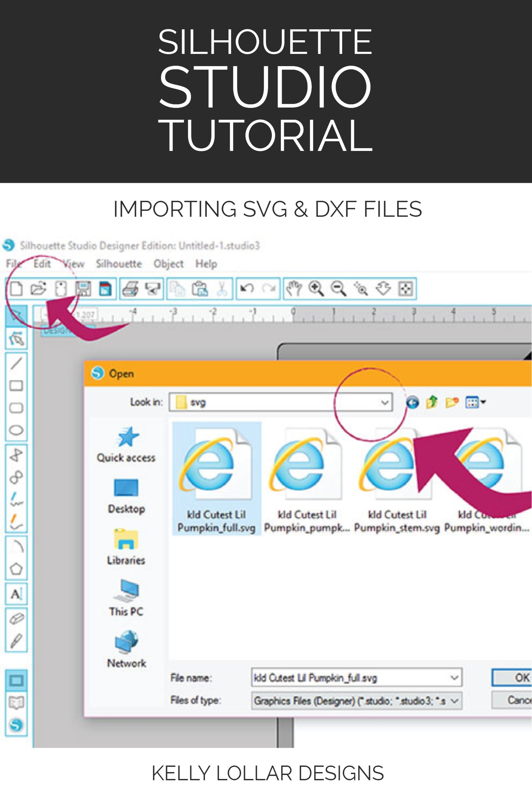Select the Rectangle drawing tool

coord(17,386)
